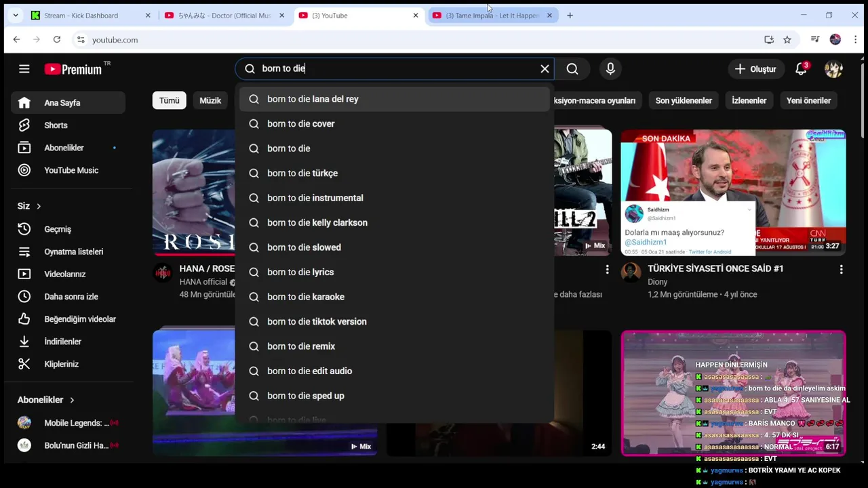Open Abonelikler in sidebar

click(68, 148)
